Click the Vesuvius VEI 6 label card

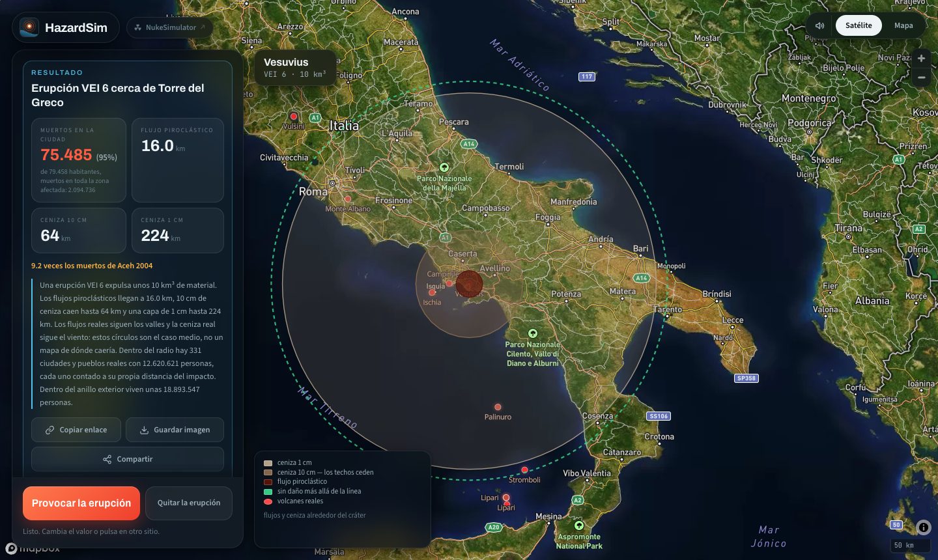(294, 68)
